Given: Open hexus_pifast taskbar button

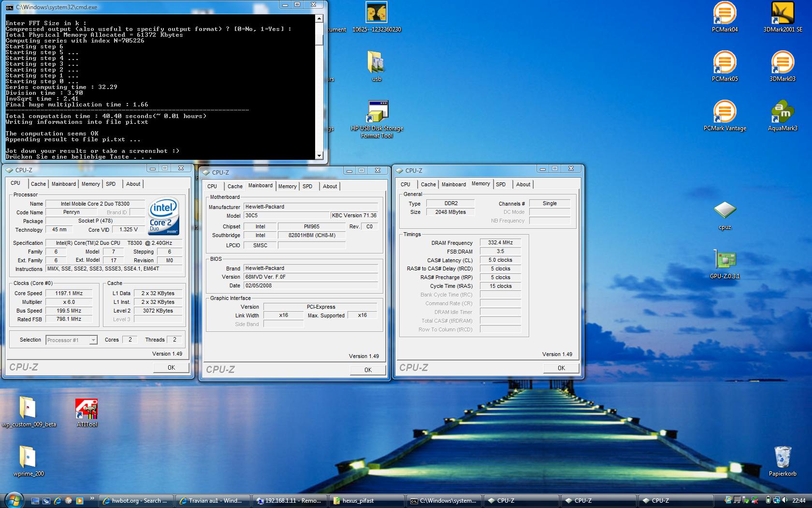Looking at the screenshot, I should click(x=367, y=501).
